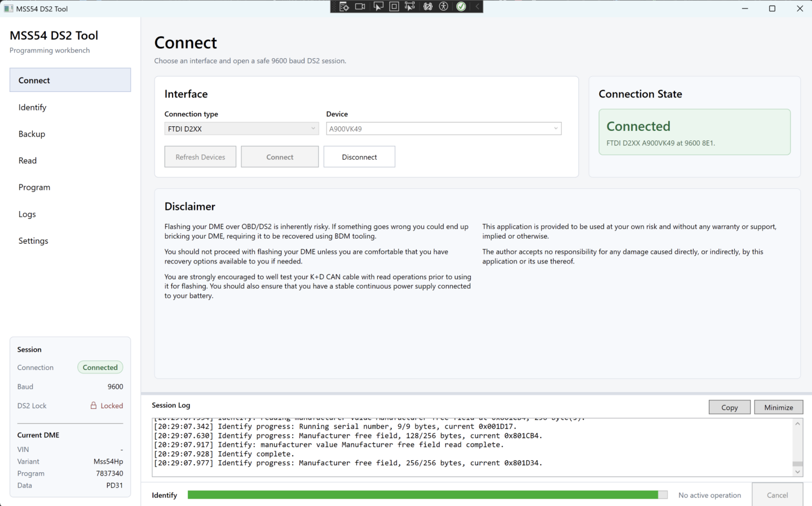
Task: Open the Backup page in sidebar
Action: pyautogui.click(x=32, y=134)
